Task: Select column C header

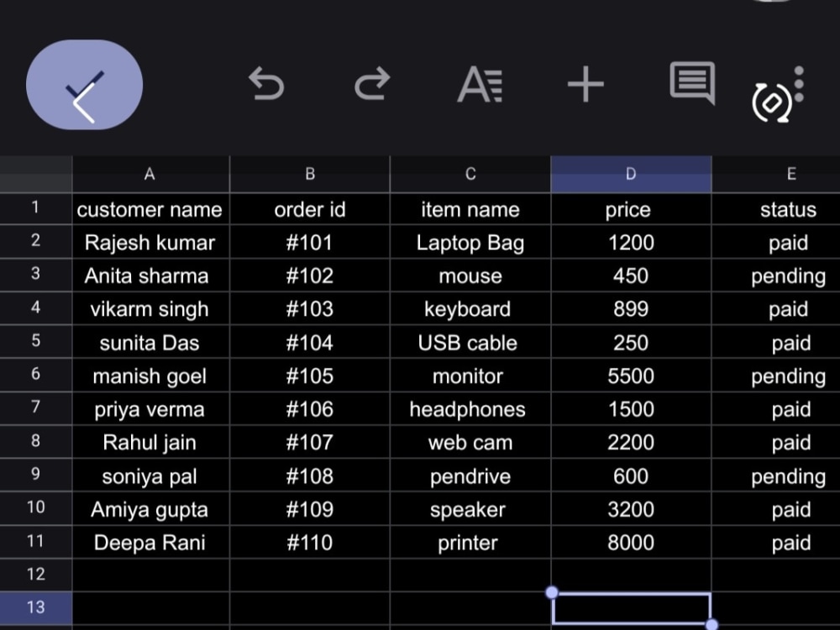Action: [x=470, y=174]
